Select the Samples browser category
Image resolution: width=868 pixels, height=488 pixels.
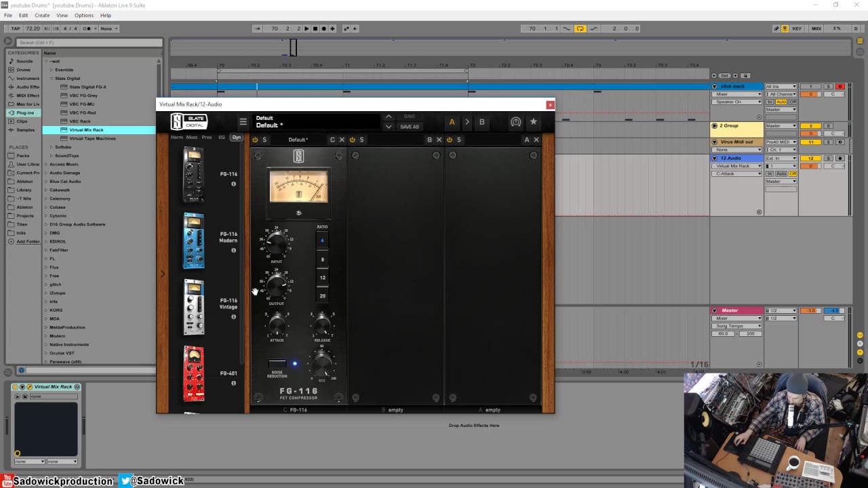[25, 129]
